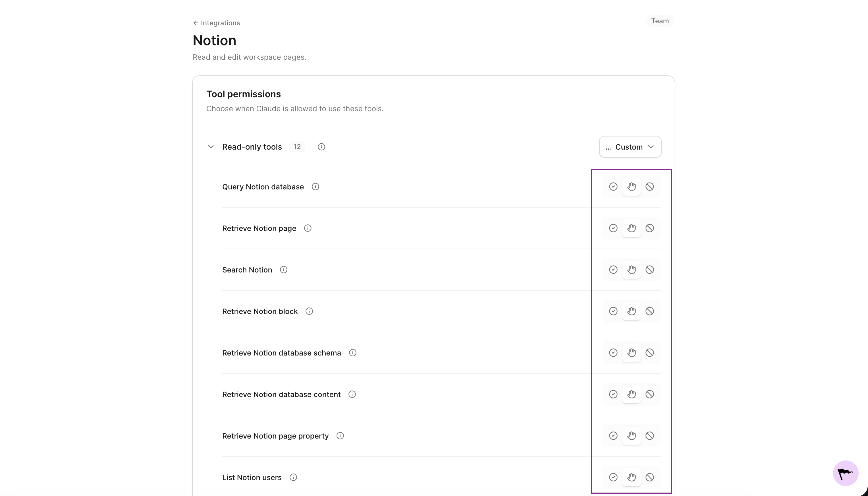Click the Retrieve Notion page property name
Screen dimensions: 868x496
pyautogui.click(x=275, y=436)
